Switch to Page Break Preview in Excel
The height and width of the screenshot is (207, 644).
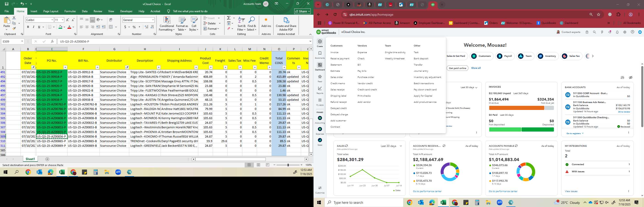tap(268, 165)
